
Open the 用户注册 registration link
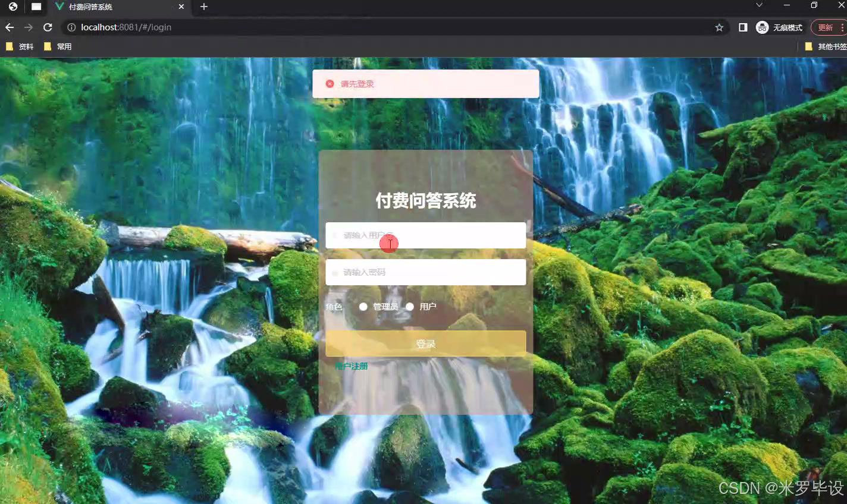351,366
